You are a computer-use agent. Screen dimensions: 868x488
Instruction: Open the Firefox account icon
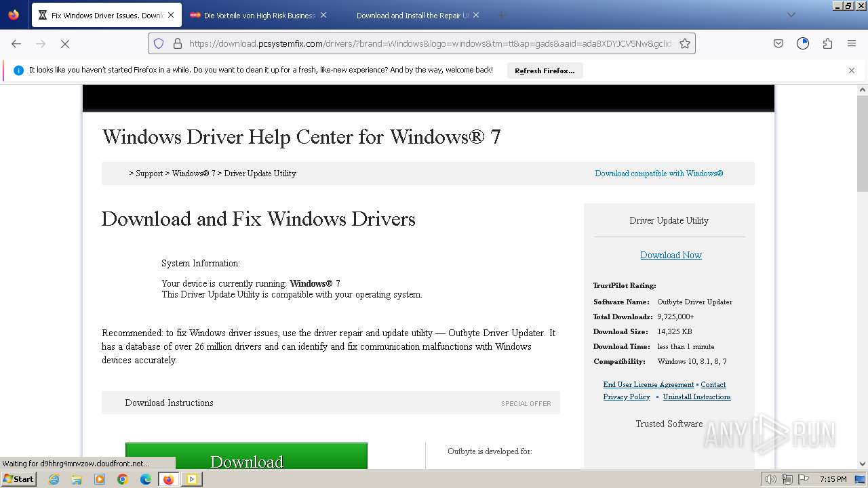pos(803,43)
